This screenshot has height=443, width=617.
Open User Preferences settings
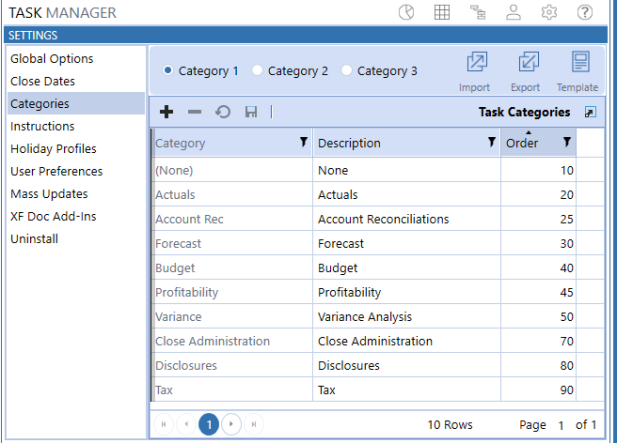point(76,171)
